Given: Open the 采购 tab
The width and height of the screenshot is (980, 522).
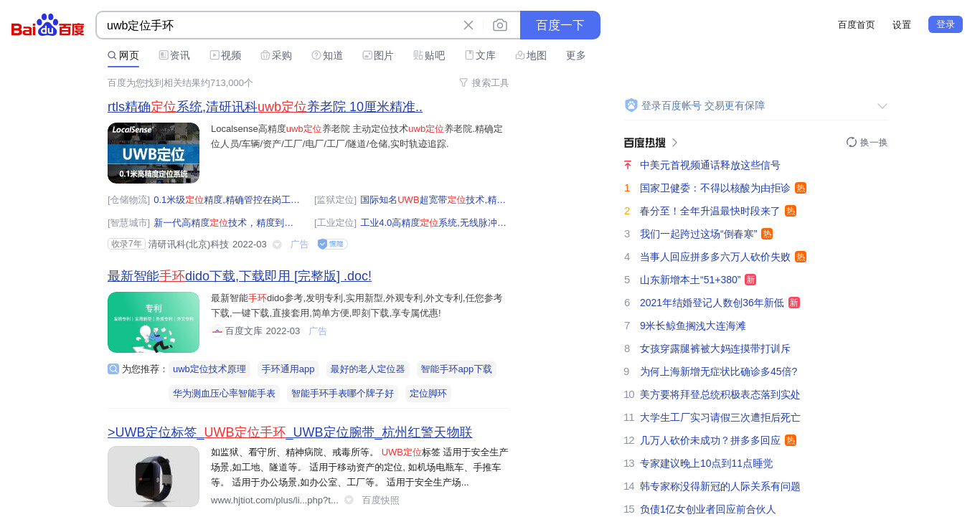Looking at the screenshot, I should coord(276,55).
